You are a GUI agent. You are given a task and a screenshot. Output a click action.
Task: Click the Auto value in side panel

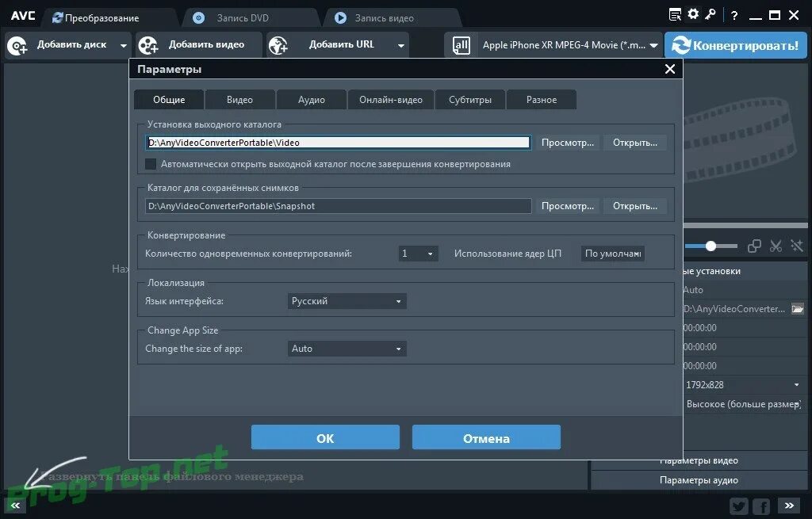click(693, 290)
